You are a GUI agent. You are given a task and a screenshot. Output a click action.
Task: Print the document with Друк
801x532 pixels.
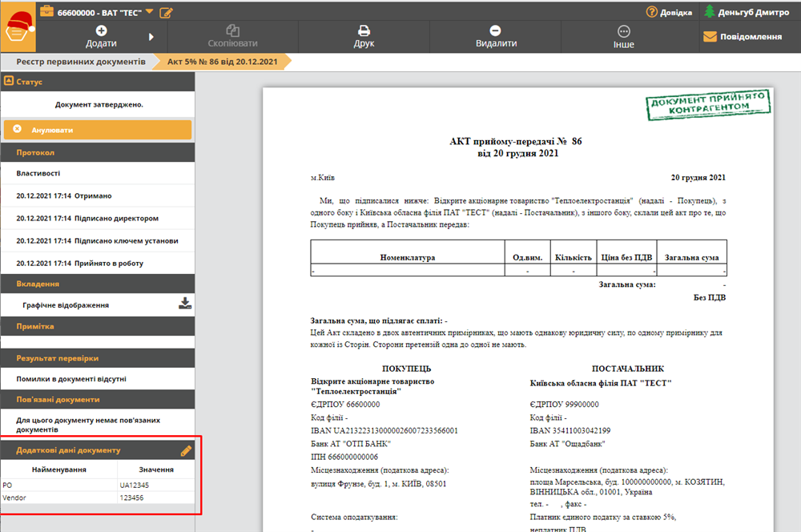coord(364,37)
